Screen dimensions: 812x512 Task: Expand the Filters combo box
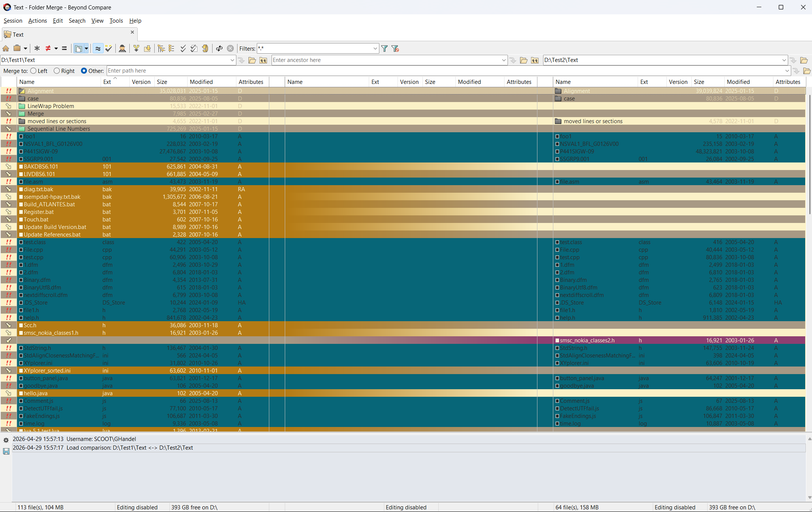(x=375, y=48)
